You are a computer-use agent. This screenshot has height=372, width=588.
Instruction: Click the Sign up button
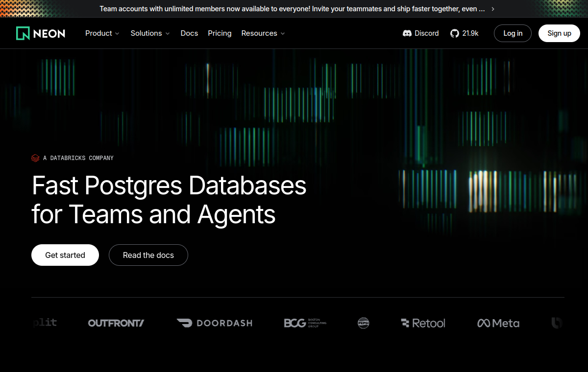(559, 33)
